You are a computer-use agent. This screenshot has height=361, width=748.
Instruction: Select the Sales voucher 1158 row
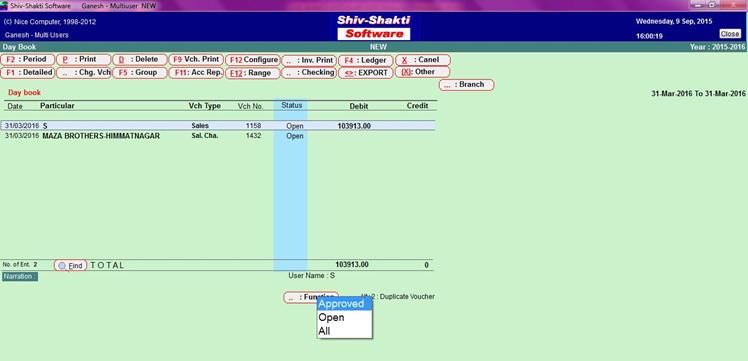point(218,126)
